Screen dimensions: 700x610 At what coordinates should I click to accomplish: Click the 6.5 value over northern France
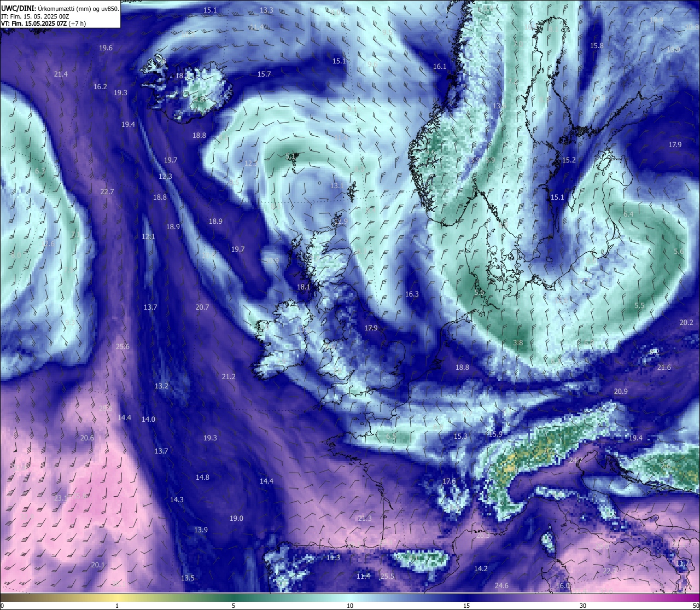[391, 437]
